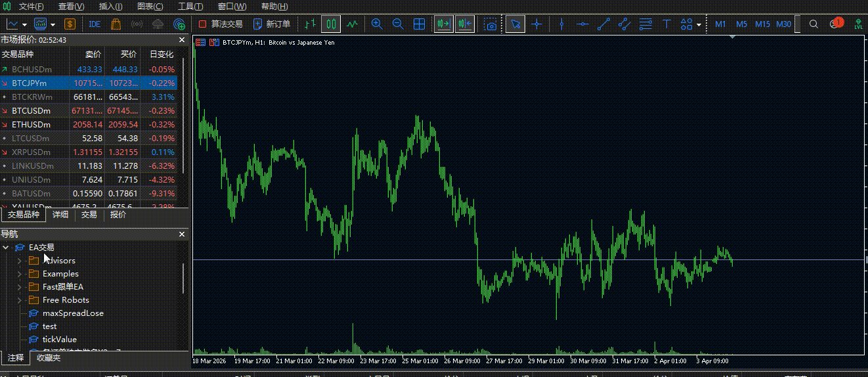Open the 工具(T) menu
The image size is (868, 377).
(190, 7)
